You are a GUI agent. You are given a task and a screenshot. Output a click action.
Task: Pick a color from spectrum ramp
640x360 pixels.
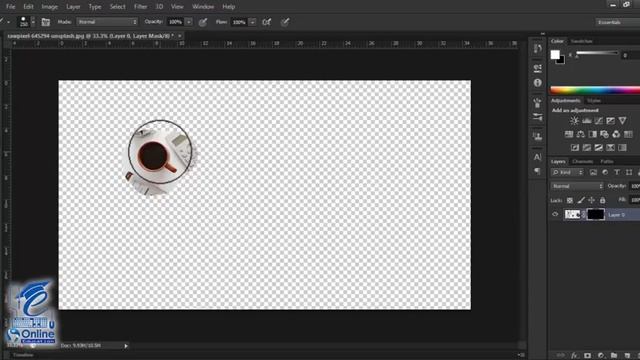(x=595, y=90)
